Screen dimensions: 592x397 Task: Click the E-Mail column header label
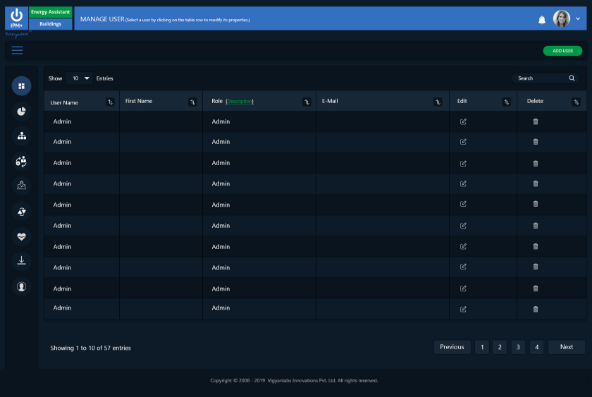[330, 101]
